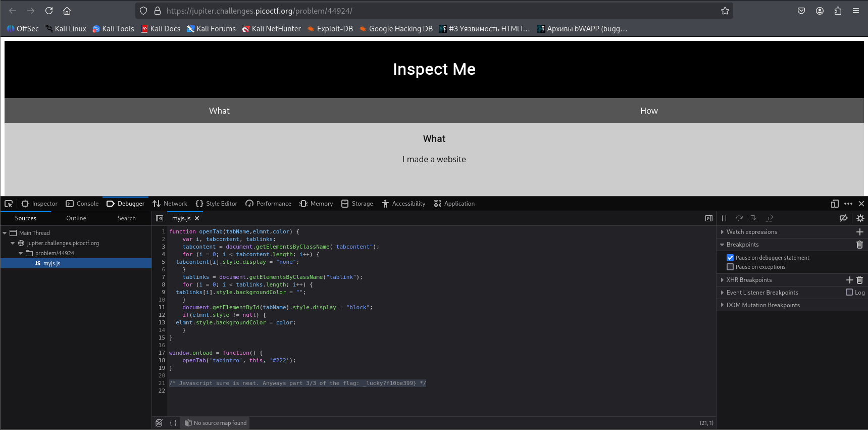Click the element picker icon in DevTools

(x=9, y=204)
